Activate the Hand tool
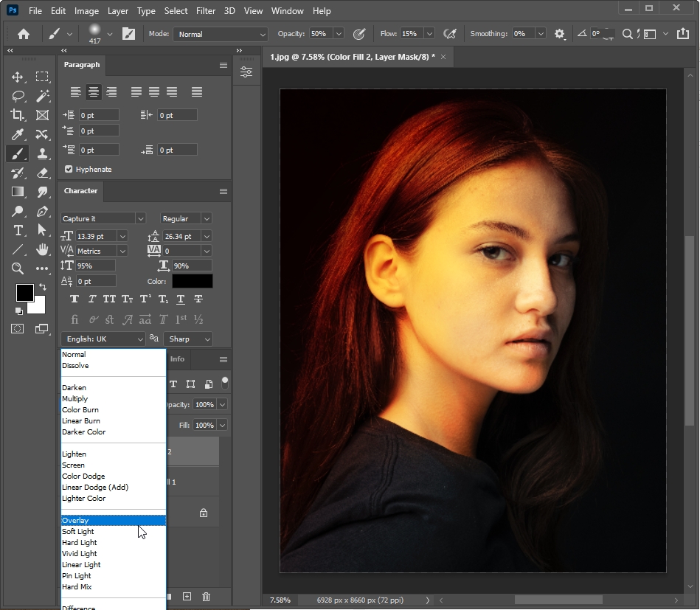The height and width of the screenshot is (610, 700). [43, 249]
